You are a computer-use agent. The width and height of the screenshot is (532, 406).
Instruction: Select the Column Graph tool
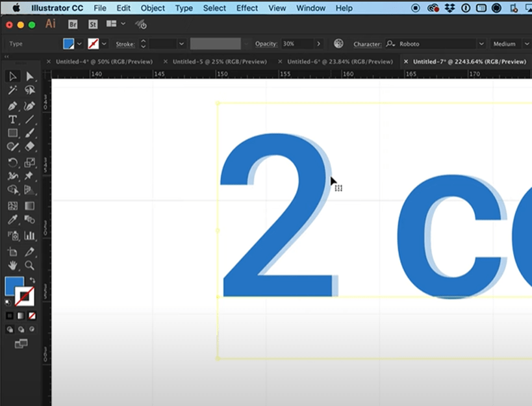pyautogui.click(x=31, y=235)
